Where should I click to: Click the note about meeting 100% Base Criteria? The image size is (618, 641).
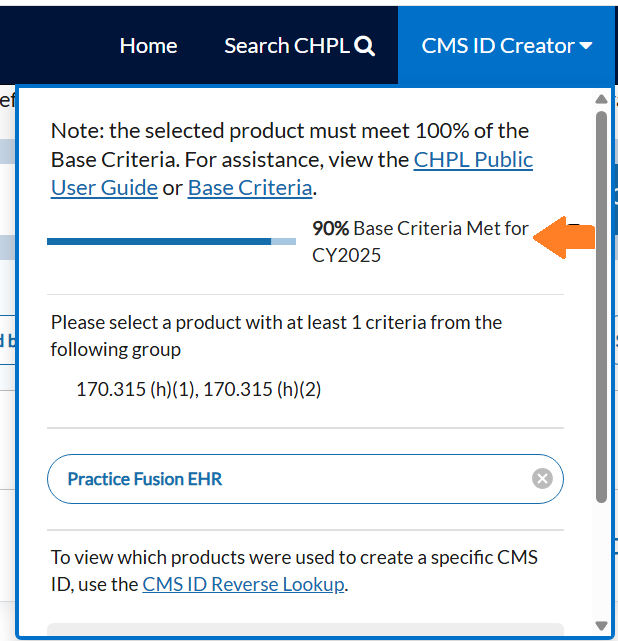pos(290,131)
